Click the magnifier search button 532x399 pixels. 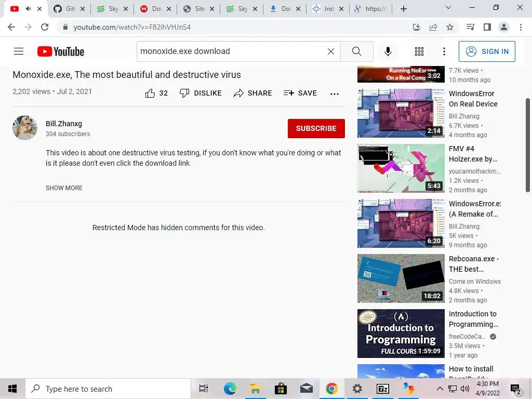[x=356, y=51]
